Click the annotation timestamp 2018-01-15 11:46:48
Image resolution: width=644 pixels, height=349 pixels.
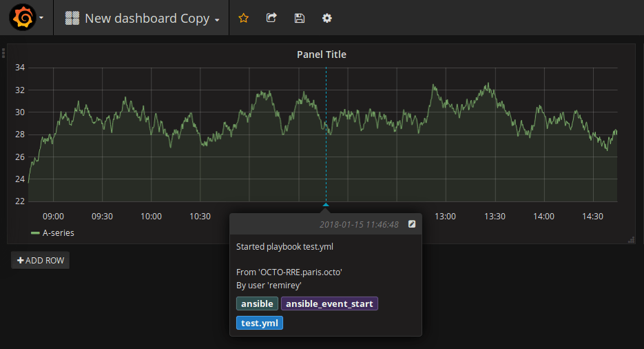click(359, 225)
